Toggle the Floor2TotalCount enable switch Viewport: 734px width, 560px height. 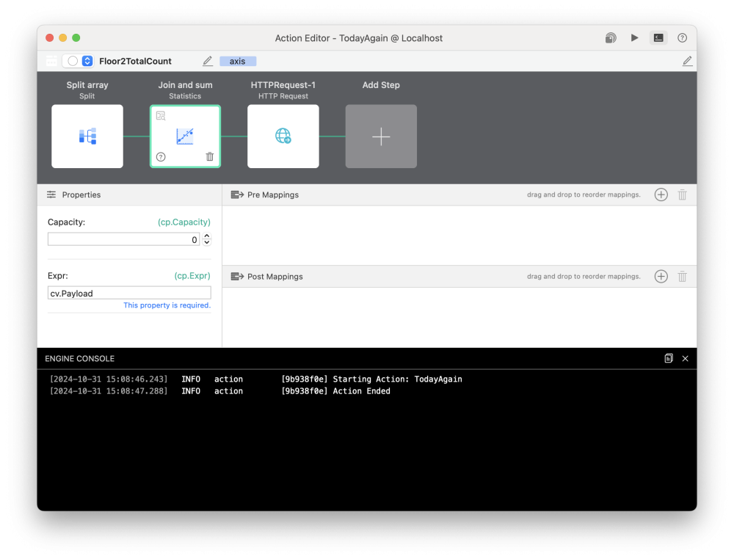[72, 61]
